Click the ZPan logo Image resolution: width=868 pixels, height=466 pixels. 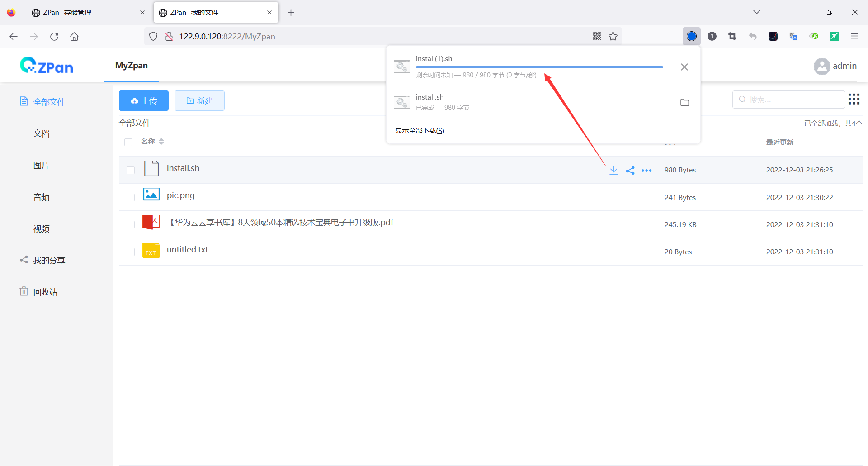(x=46, y=66)
